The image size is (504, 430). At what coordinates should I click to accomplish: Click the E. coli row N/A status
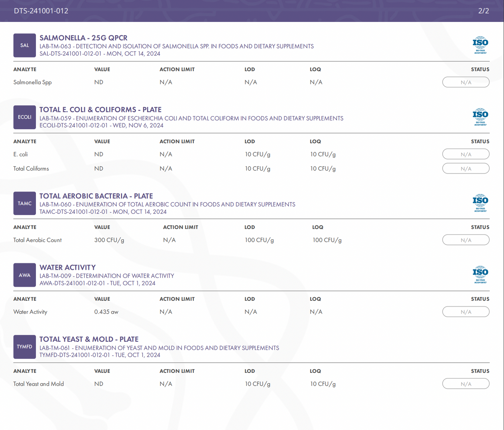tap(466, 154)
